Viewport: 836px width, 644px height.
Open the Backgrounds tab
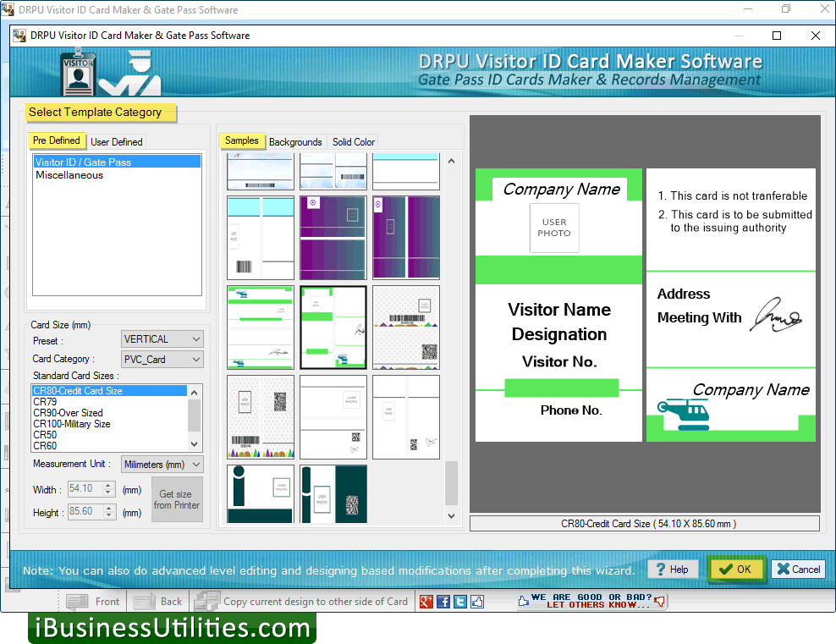[295, 142]
